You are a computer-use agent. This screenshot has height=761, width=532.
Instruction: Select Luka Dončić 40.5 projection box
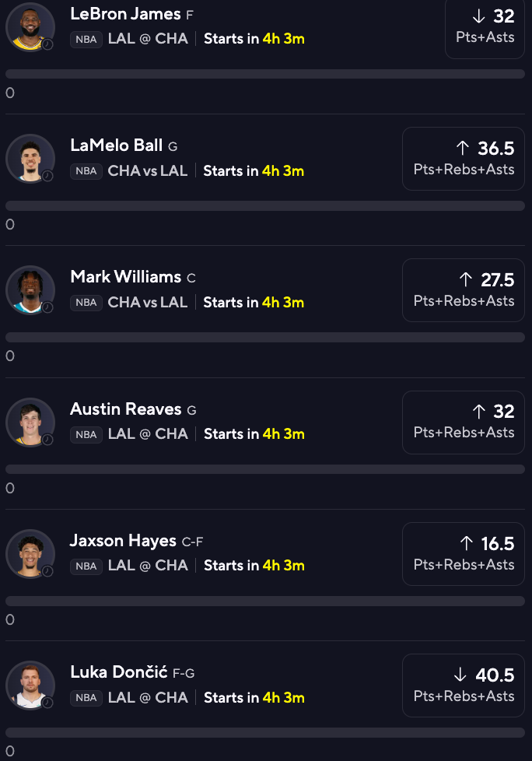click(464, 686)
